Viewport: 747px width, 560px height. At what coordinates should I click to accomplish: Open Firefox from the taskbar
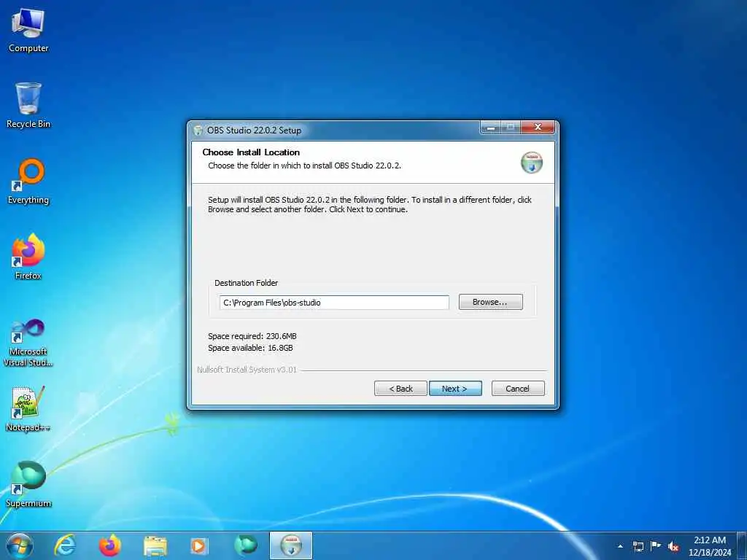tap(109, 545)
